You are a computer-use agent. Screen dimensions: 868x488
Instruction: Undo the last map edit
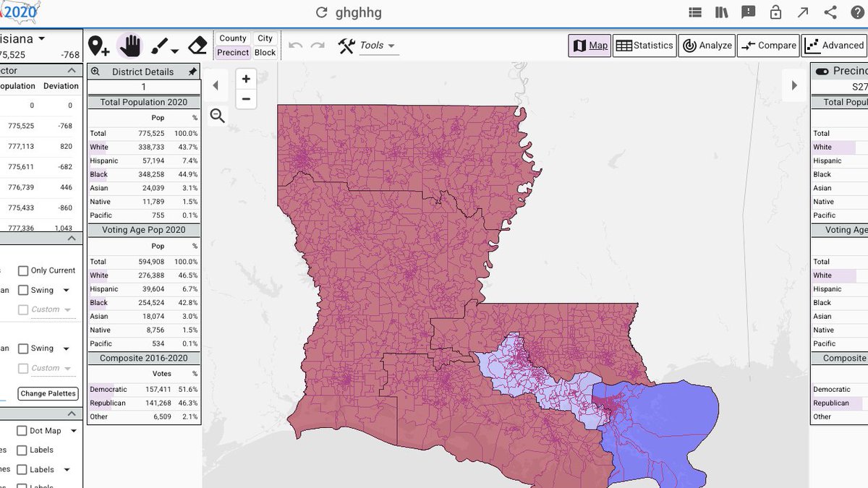(x=295, y=46)
